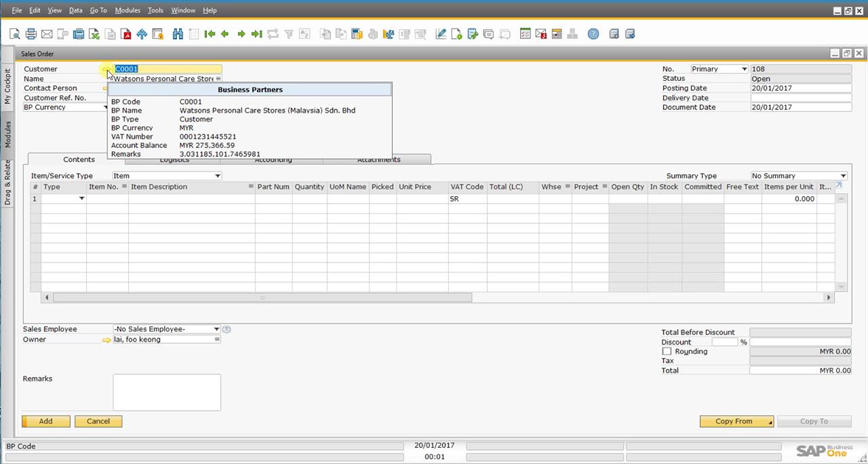The width and height of the screenshot is (868, 464).
Task: Click the Print icon in toolbar
Action: [31, 34]
